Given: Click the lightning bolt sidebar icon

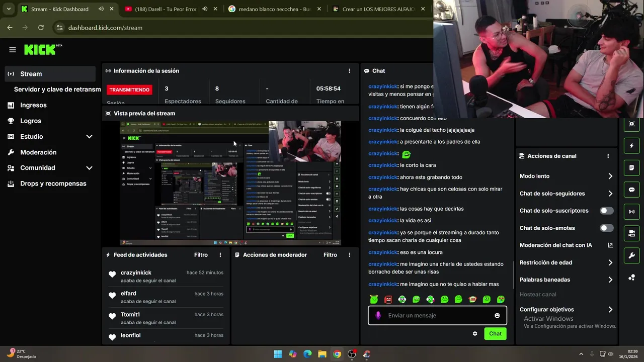Looking at the screenshot, I should [632, 146].
